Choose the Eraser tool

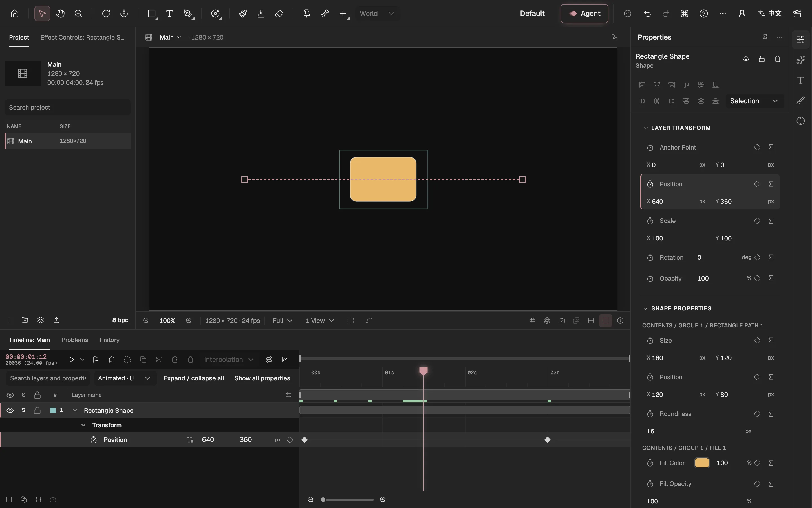click(x=279, y=14)
